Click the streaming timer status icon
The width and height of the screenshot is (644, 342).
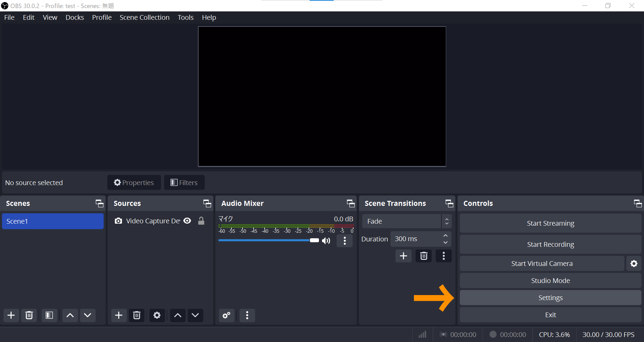(443, 334)
